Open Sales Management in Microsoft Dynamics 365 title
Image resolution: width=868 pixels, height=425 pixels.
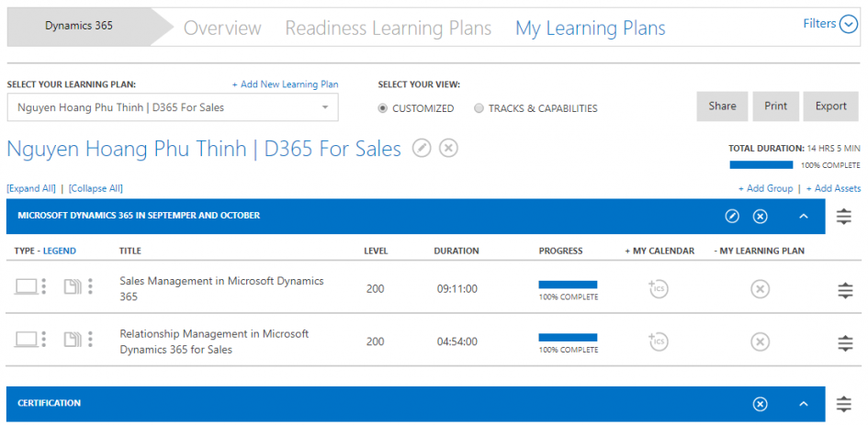[221, 289]
